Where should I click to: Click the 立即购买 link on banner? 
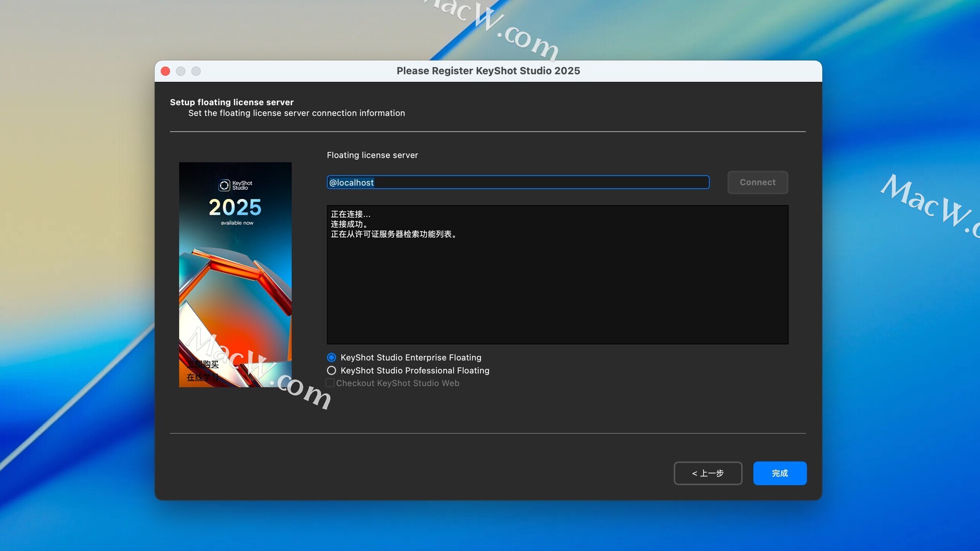click(x=203, y=364)
